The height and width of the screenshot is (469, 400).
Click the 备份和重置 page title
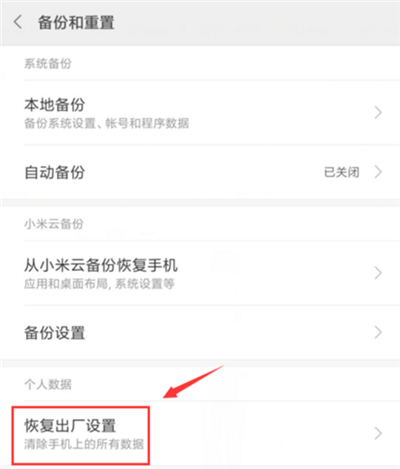(76, 23)
